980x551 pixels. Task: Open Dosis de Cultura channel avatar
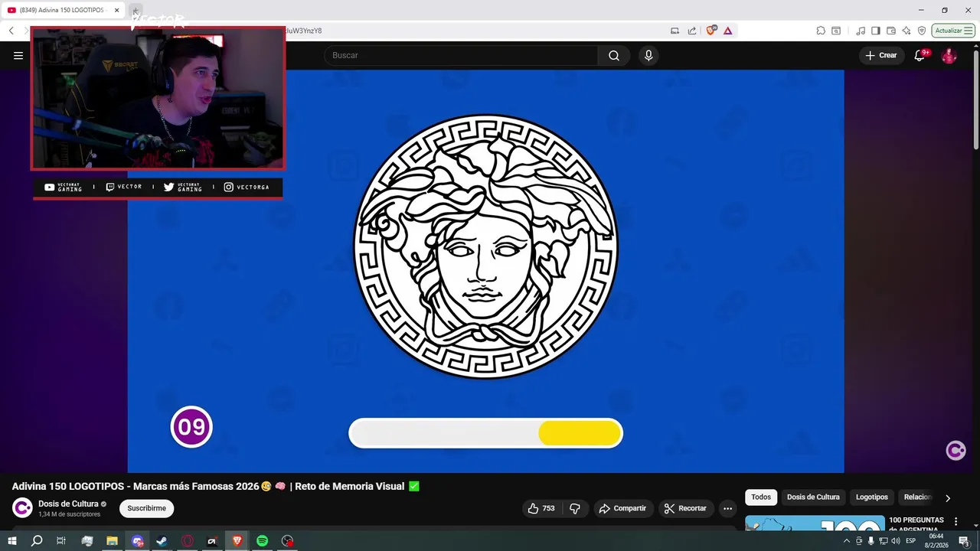[23, 507]
